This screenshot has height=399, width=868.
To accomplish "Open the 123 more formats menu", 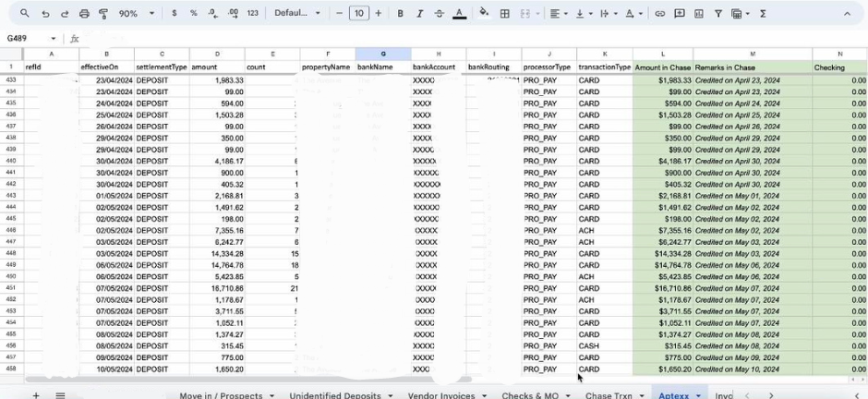I will click(x=252, y=13).
